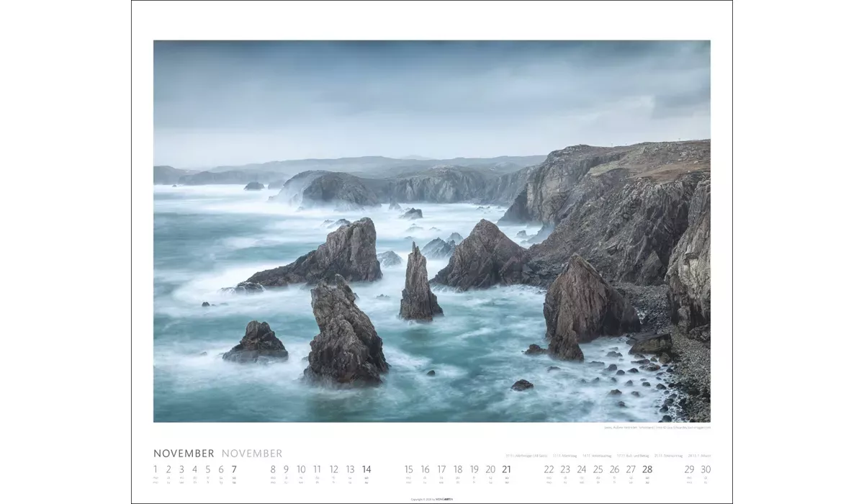The image size is (864, 504).
Task: Click the photo credit caption under the image
Action: pyautogui.click(x=657, y=427)
